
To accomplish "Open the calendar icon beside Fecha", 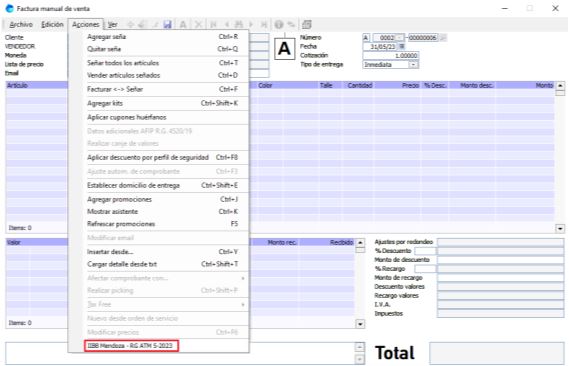I will (402, 46).
